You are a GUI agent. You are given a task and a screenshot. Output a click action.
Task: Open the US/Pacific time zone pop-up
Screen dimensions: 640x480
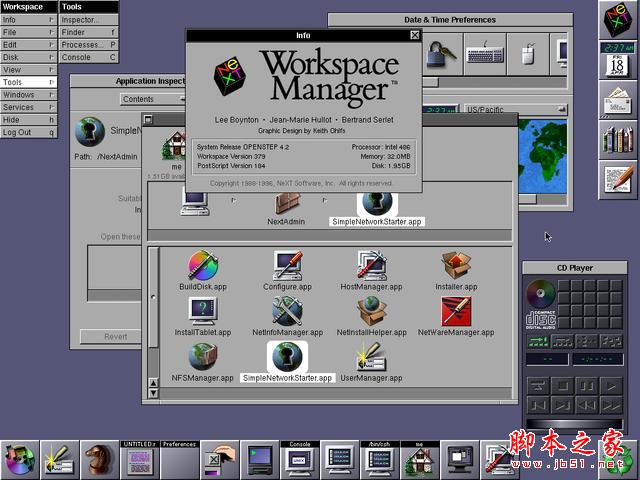click(516, 109)
